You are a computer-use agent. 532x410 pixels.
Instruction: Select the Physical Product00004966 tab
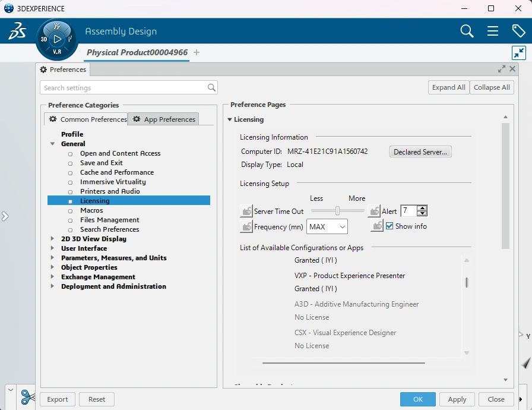137,52
